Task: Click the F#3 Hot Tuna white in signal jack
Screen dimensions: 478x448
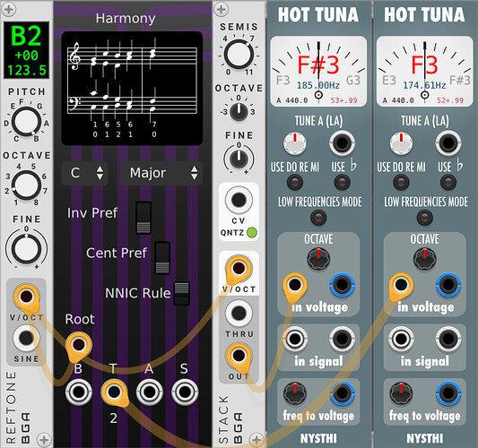Action: (x=295, y=339)
